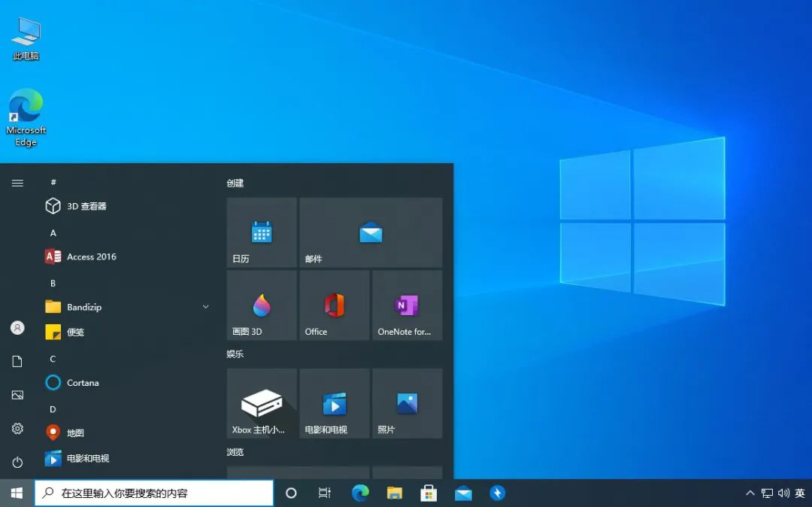Toggle the speaker volume tray icon
The width and height of the screenshot is (812, 507).
[784, 493]
